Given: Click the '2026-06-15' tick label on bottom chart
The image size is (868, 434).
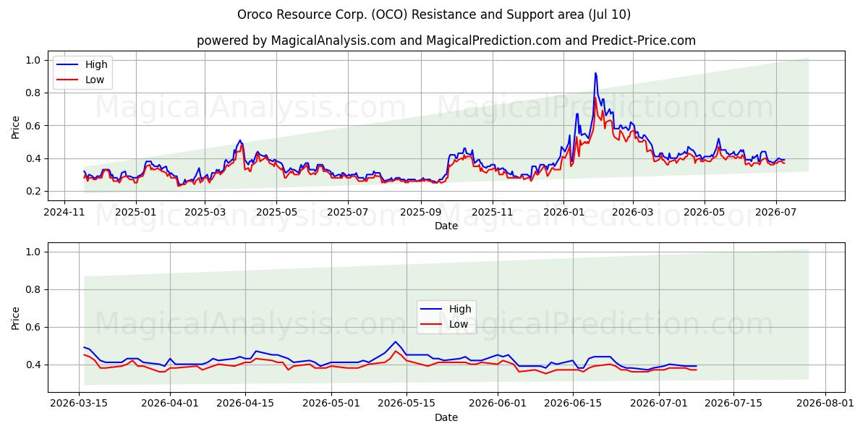Looking at the screenshot, I should (x=572, y=404).
